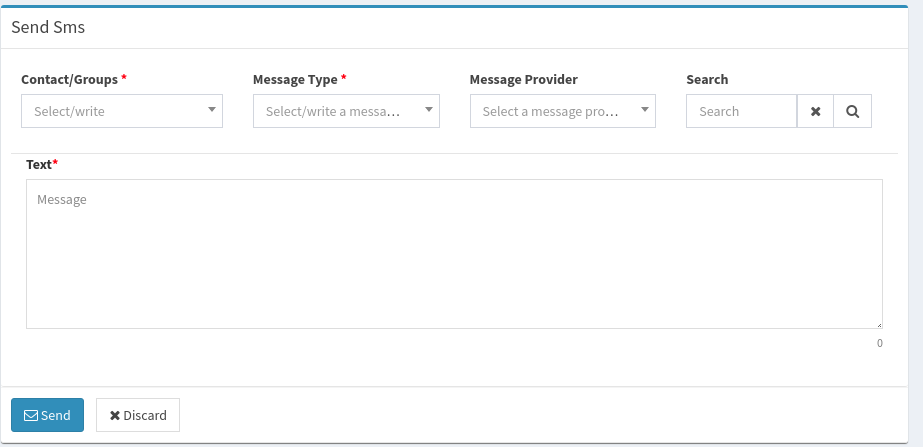Expand the Contact/Groups dropdown arrow
This screenshot has width=923, height=447.
[212, 110]
